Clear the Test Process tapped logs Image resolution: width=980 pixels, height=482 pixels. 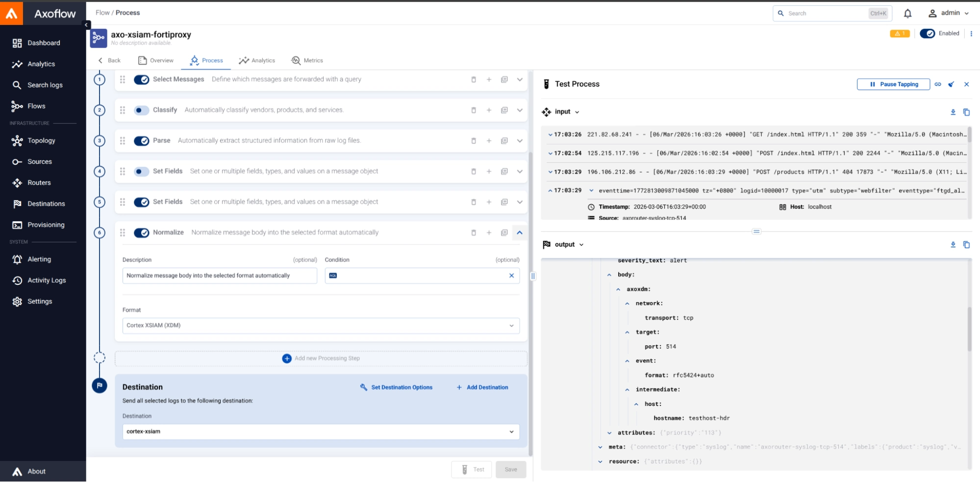tap(951, 84)
